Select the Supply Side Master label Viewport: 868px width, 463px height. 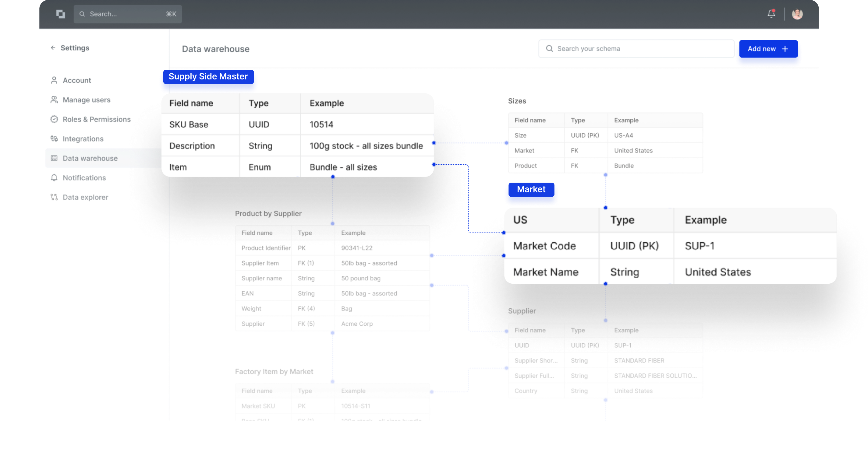pyautogui.click(x=208, y=76)
